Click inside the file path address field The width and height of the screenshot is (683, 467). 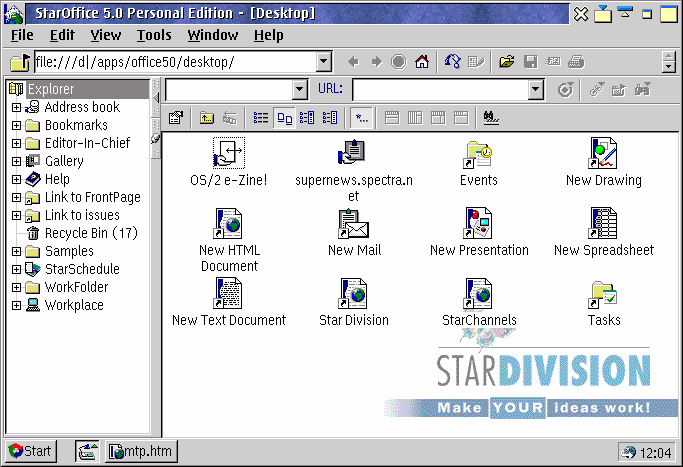(176, 62)
